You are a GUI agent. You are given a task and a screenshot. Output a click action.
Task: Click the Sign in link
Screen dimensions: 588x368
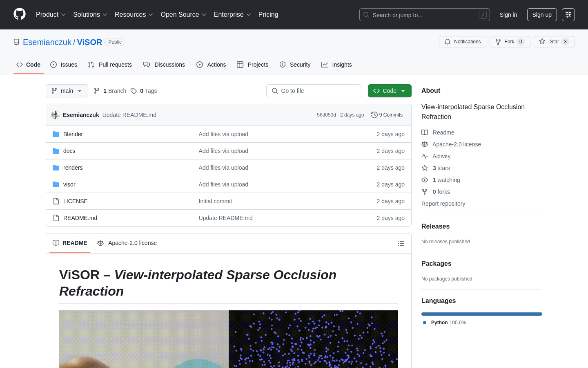tap(508, 15)
